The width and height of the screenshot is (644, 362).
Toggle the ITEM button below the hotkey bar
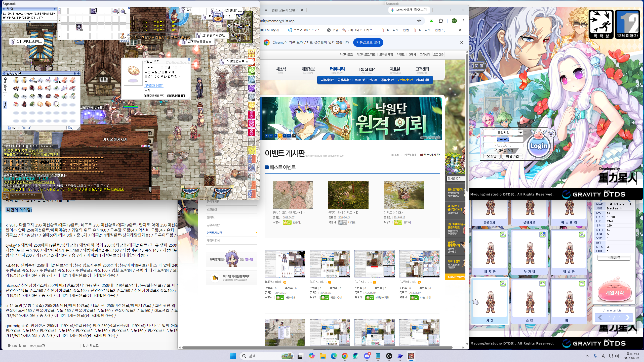(x=125, y=41)
